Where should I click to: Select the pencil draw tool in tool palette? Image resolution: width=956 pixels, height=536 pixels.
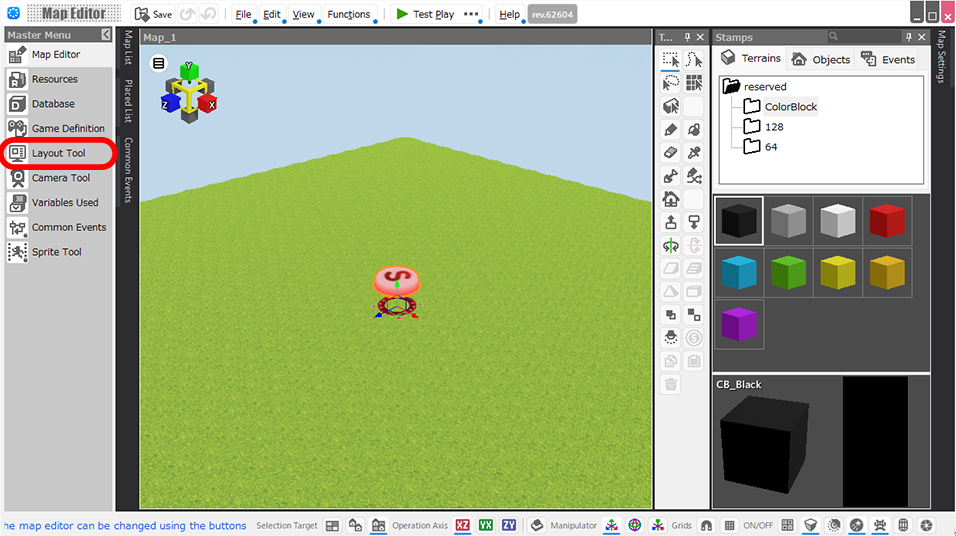pyautogui.click(x=671, y=130)
